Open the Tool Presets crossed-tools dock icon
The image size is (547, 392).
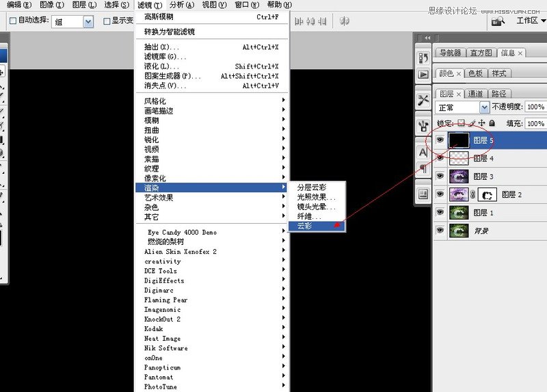point(423,100)
